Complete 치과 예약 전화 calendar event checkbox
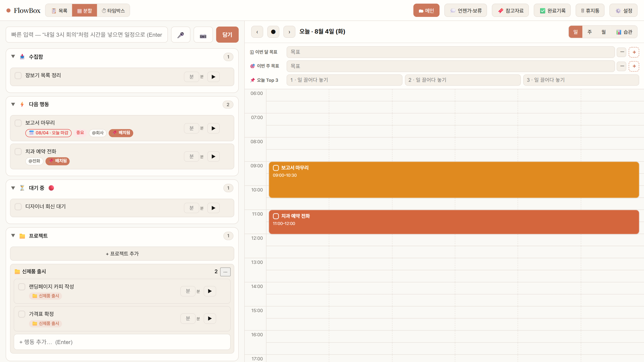This screenshot has height=362, width=644. 276,216
